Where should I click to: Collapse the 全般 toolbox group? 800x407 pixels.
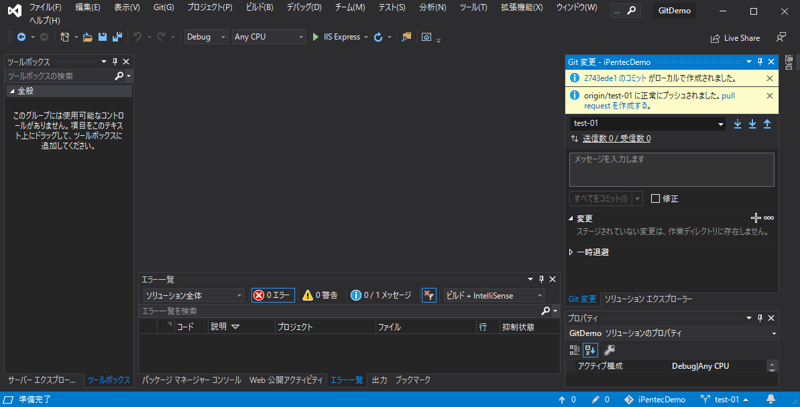coord(12,91)
